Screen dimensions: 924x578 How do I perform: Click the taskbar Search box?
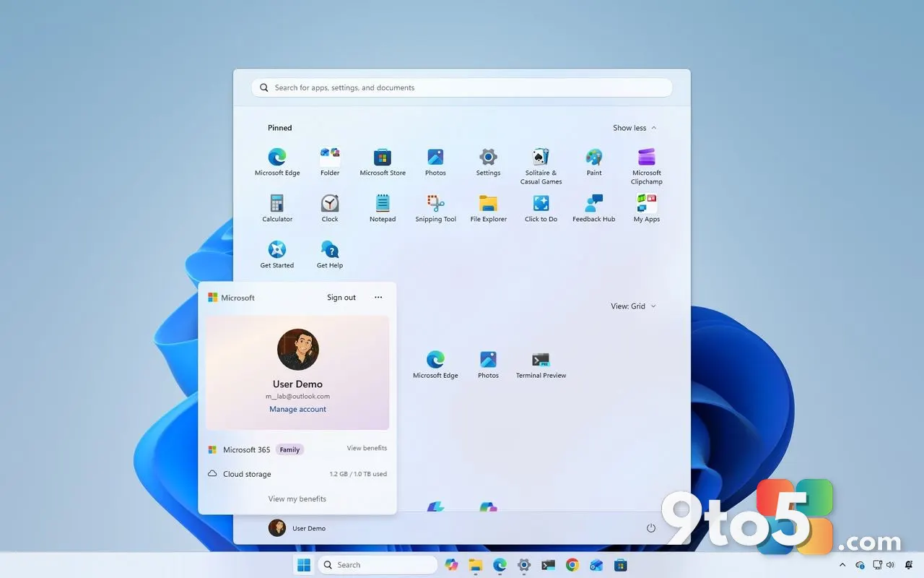(378, 565)
